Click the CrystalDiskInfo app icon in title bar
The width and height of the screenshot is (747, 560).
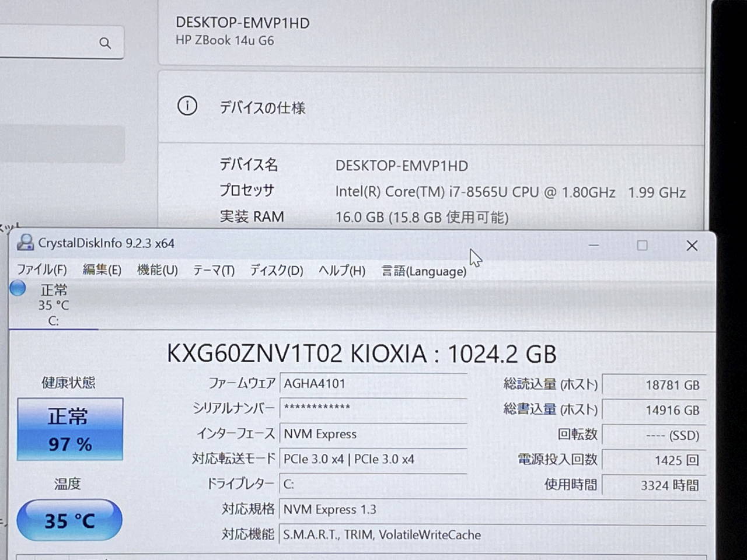[x=25, y=243]
